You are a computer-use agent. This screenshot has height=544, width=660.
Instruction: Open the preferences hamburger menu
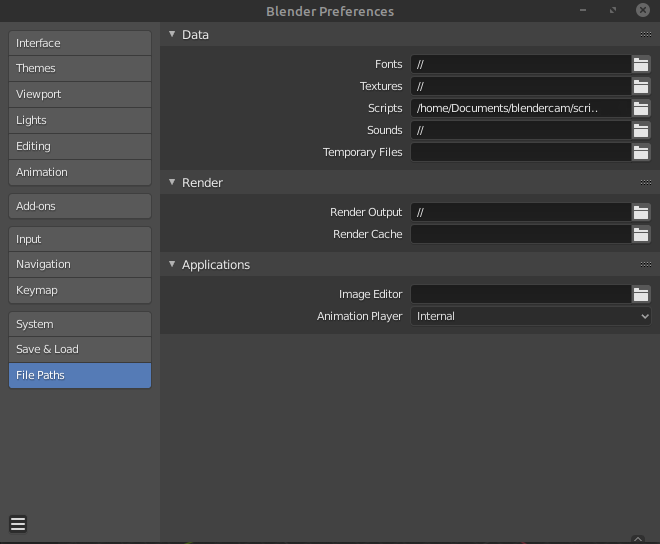pos(18,524)
